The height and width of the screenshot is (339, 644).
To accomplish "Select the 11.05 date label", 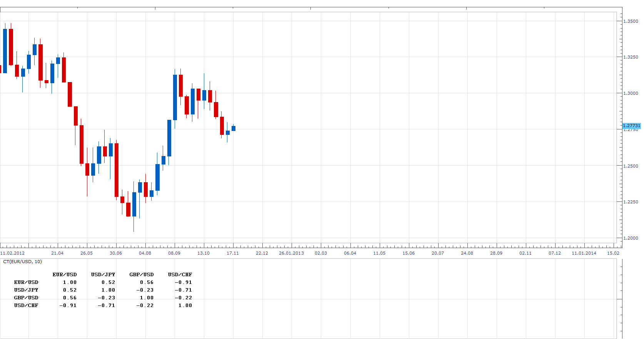I will [379, 253].
